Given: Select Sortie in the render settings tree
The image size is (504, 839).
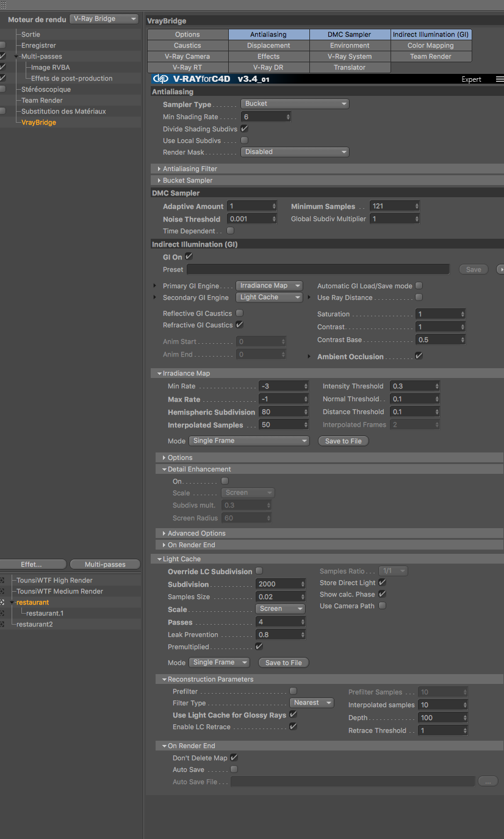Looking at the screenshot, I should tap(31, 35).
